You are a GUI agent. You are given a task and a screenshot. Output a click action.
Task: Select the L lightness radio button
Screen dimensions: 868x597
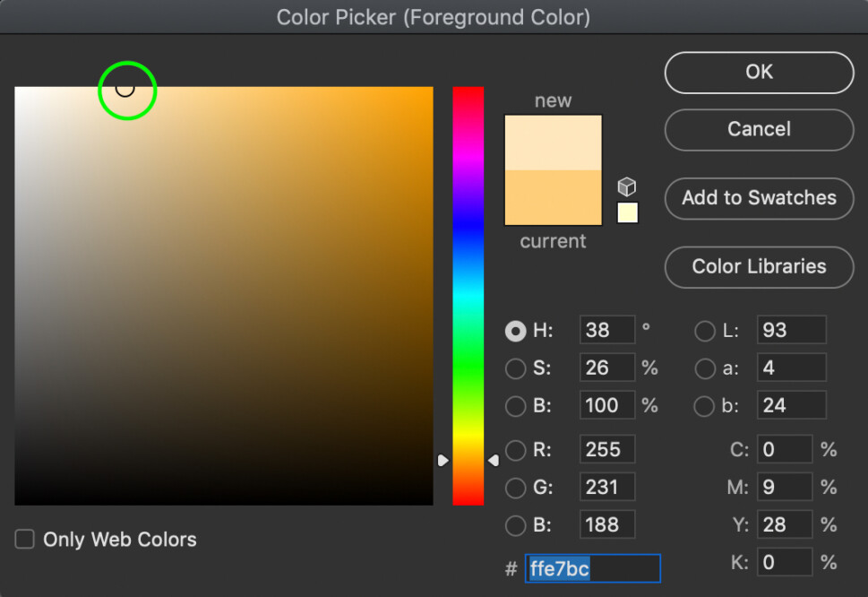click(x=704, y=331)
